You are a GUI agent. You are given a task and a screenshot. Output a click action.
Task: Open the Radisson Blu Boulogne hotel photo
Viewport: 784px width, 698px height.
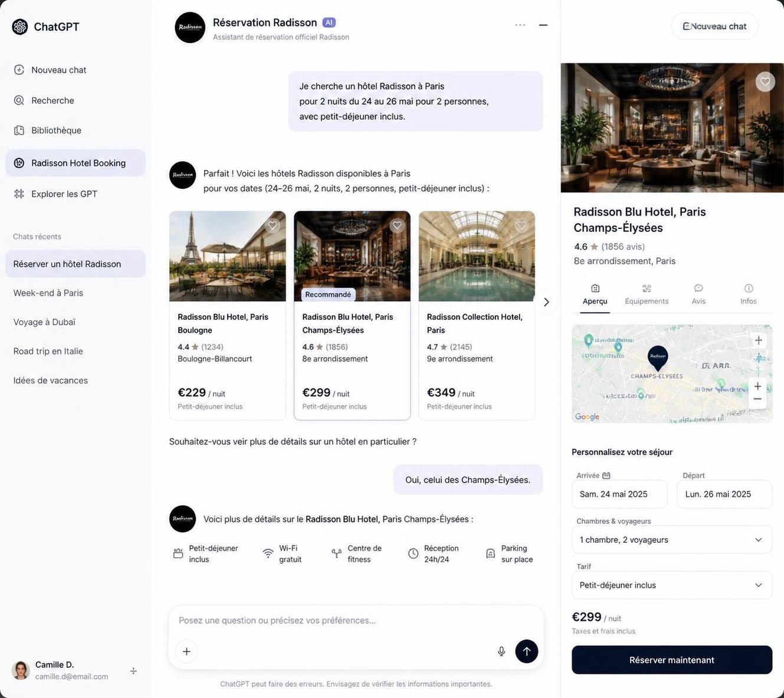[228, 256]
